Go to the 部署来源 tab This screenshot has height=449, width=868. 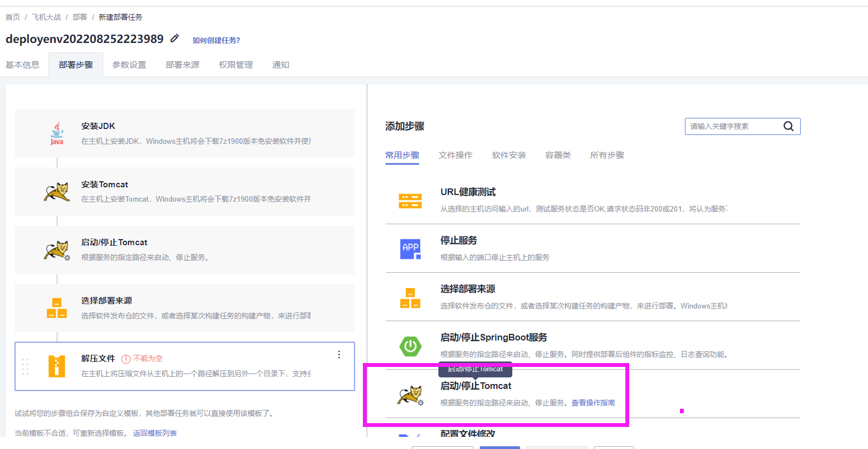(x=183, y=65)
